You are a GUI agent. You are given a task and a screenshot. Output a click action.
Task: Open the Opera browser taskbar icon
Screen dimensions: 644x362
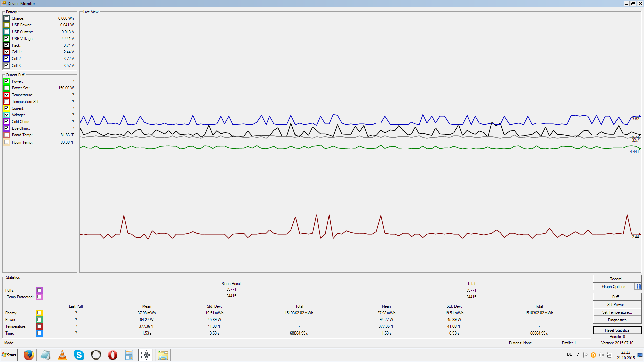click(x=113, y=355)
